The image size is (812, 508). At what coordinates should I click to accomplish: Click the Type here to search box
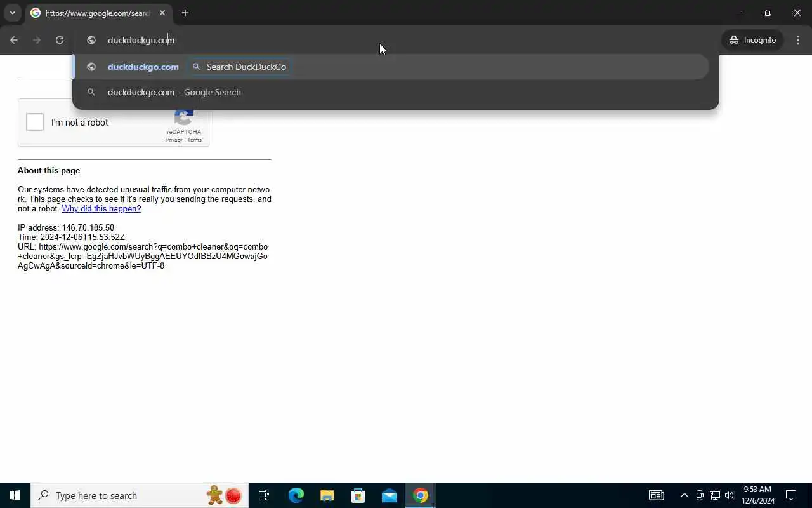click(x=140, y=495)
